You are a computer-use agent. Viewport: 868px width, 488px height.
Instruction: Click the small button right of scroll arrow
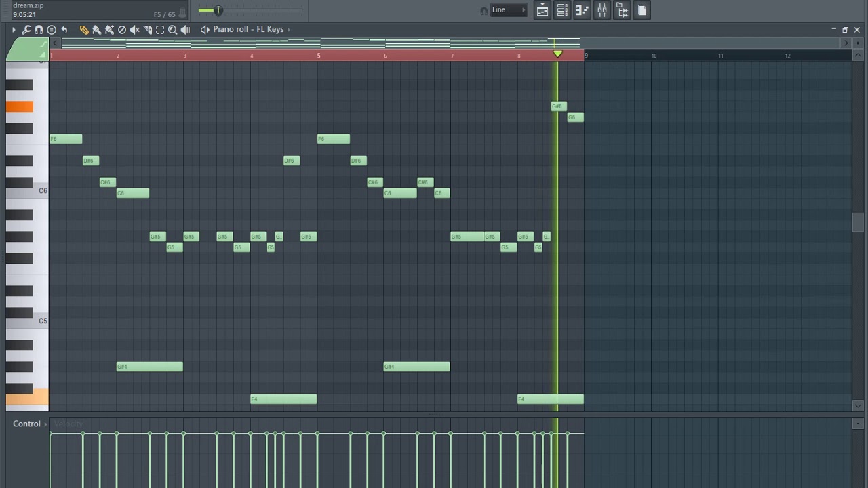tap(858, 43)
